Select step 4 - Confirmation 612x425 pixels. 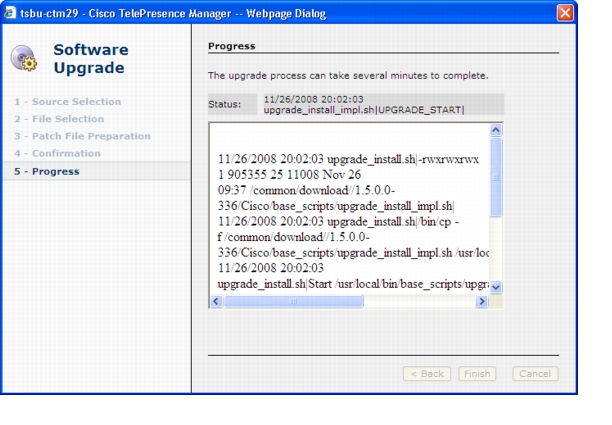57,153
